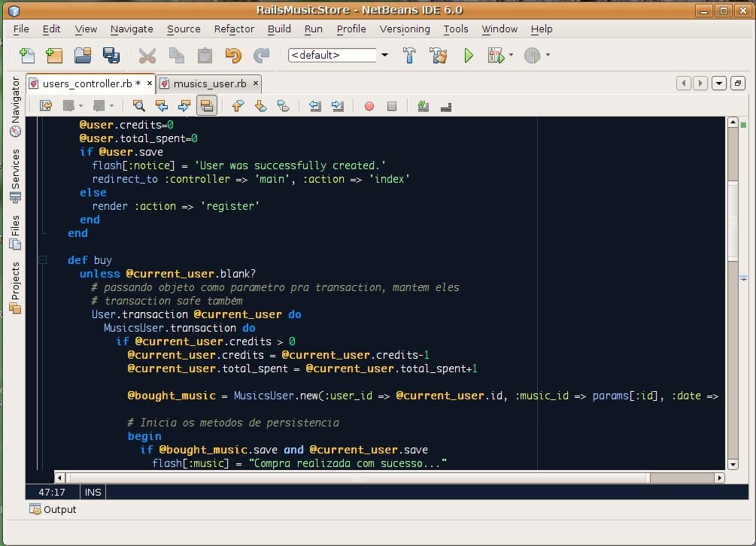Expand the Forward history dropdown arrow
756x546 pixels.
tap(111, 106)
